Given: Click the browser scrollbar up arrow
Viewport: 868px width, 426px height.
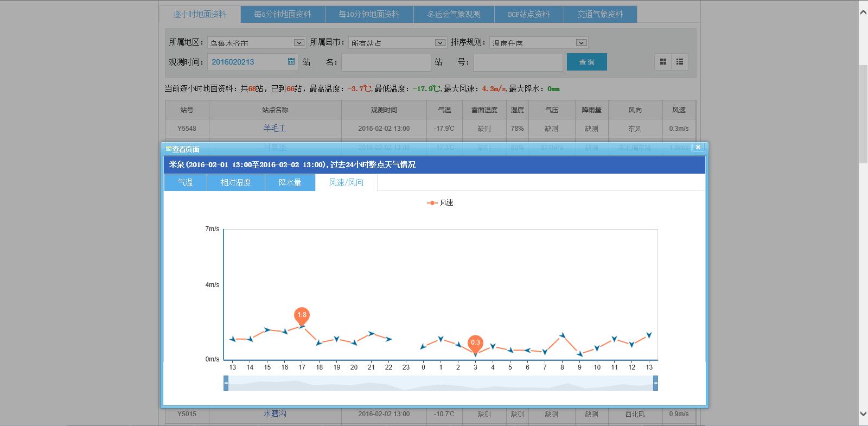Looking at the screenshot, I should coord(863,12).
